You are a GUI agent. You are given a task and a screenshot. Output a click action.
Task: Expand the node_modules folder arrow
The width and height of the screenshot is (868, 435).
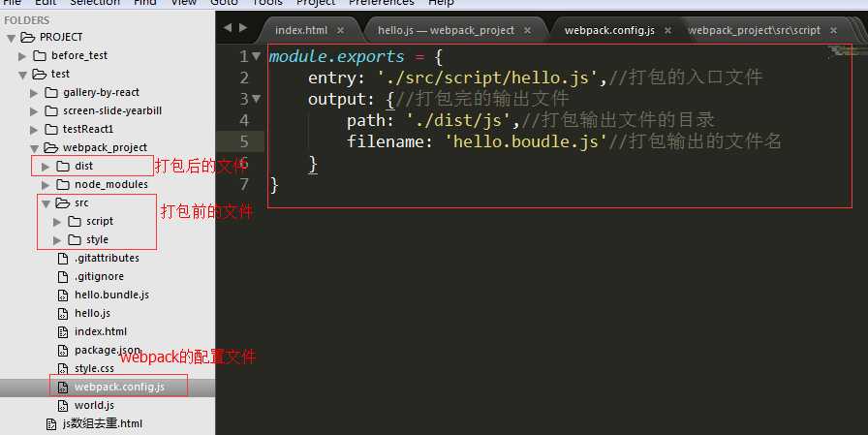coord(46,185)
